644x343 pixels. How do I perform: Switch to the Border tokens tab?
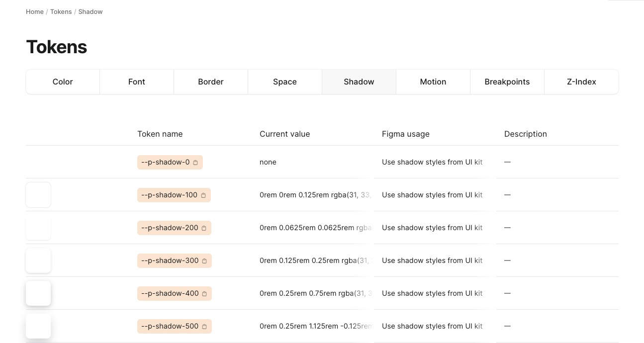pyautogui.click(x=210, y=82)
